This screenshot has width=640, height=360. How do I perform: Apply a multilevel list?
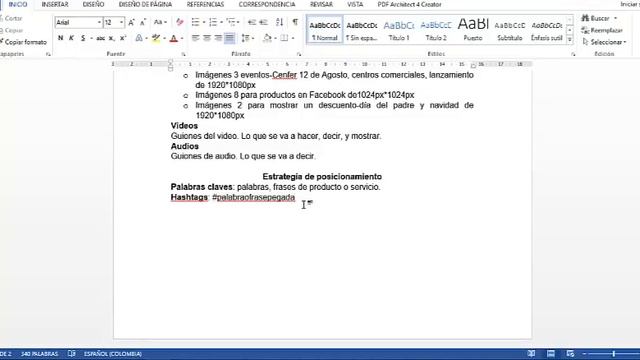231,22
